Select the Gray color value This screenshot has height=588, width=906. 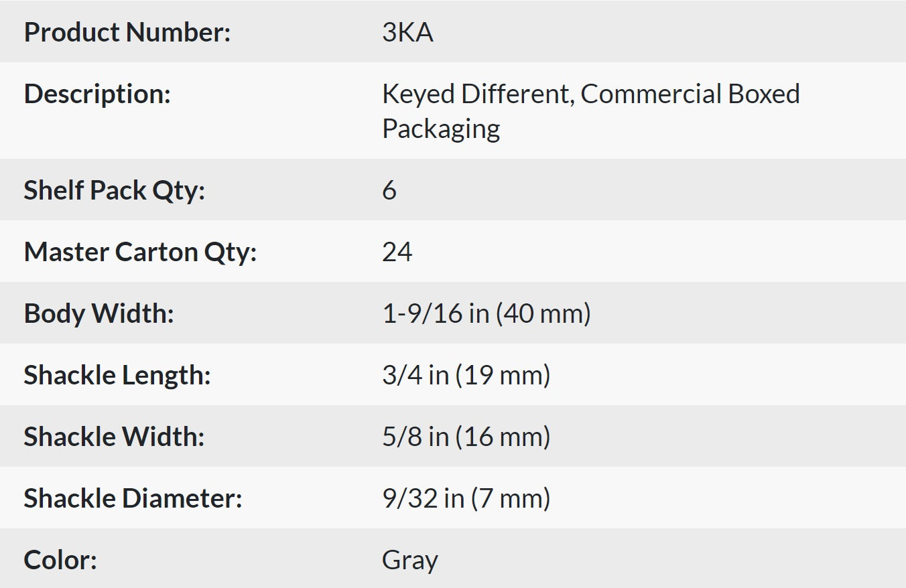(409, 560)
